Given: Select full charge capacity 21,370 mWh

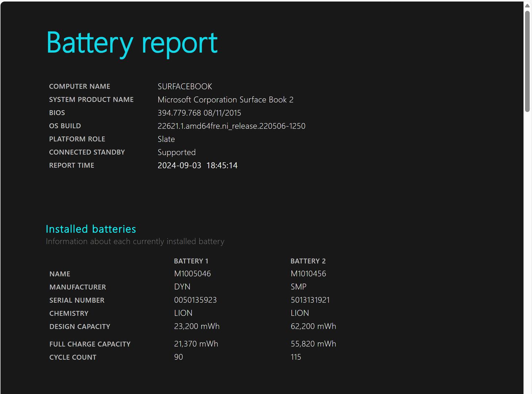Looking at the screenshot, I should [196, 344].
